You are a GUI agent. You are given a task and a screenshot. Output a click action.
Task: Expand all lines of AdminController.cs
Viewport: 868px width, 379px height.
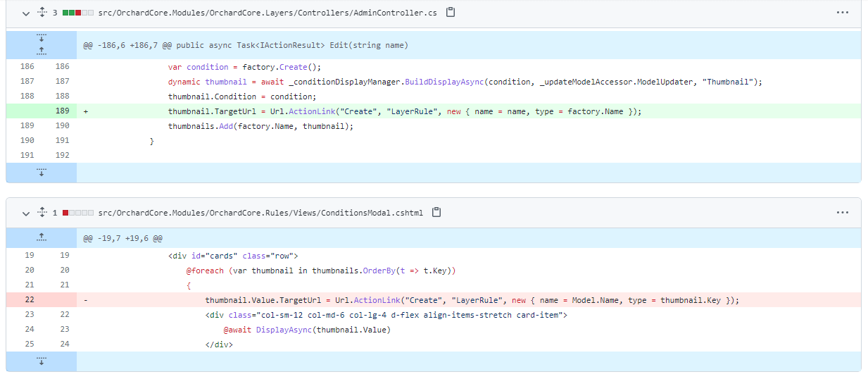[42, 13]
